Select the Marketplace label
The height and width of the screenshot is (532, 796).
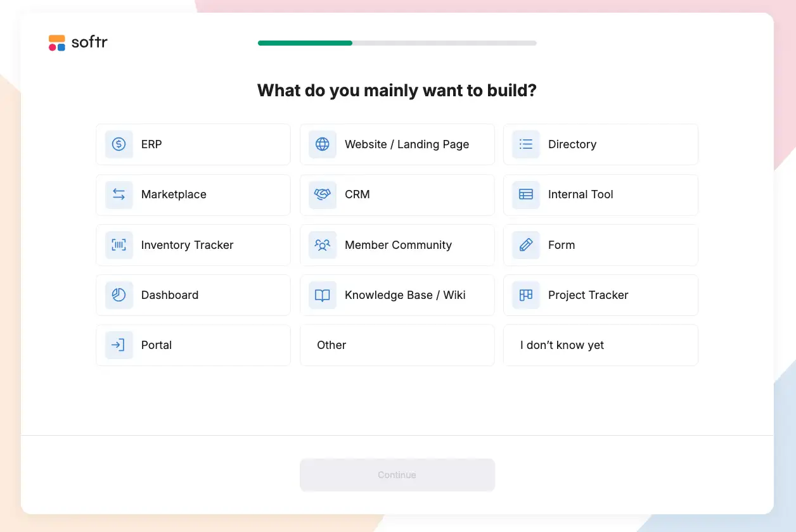click(x=174, y=194)
